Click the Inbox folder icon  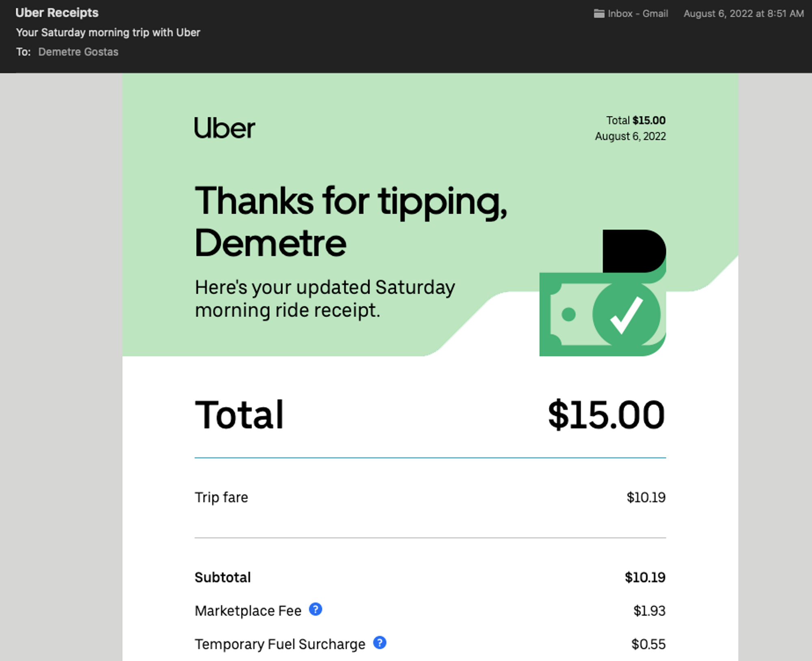599,14
